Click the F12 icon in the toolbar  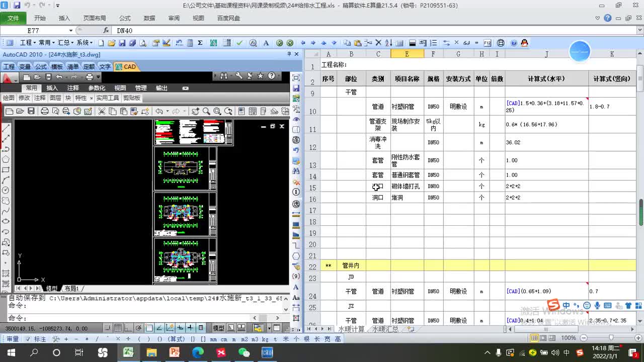[487, 43]
